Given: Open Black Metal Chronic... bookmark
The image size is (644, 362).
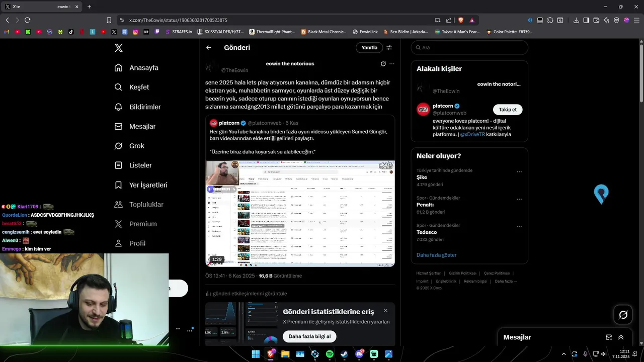Looking at the screenshot, I should 324,32.
